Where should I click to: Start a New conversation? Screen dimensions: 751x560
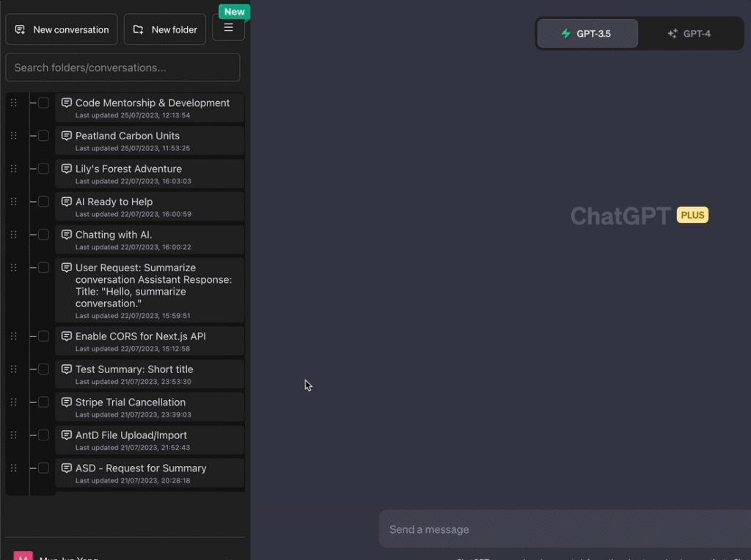pyautogui.click(x=62, y=29)
